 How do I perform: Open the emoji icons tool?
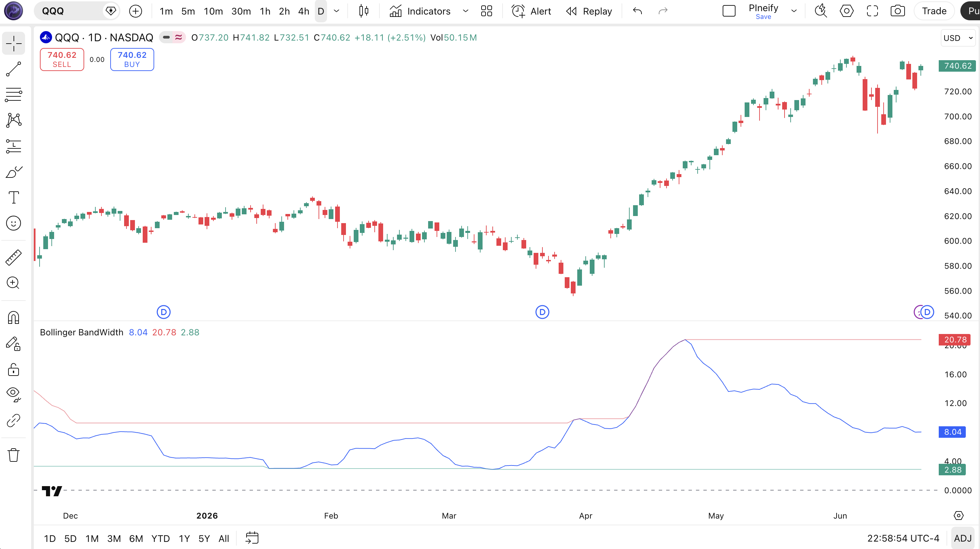point(14,223)
